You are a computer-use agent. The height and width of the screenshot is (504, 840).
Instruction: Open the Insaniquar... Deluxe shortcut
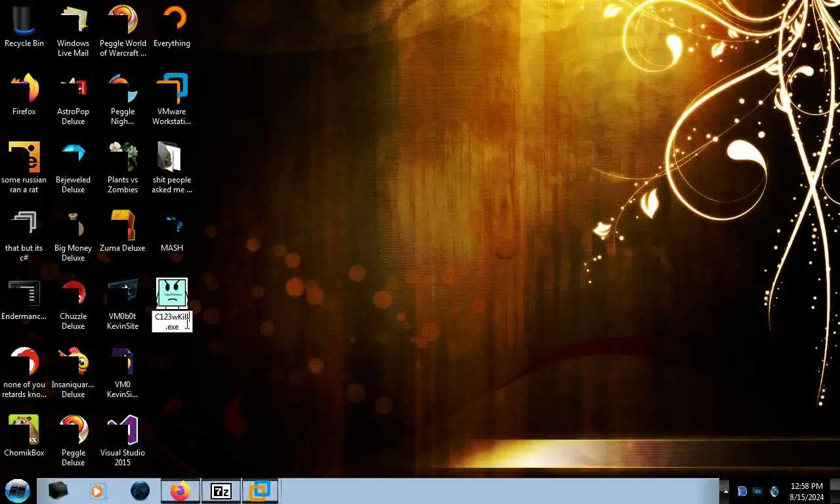(73, 373)
